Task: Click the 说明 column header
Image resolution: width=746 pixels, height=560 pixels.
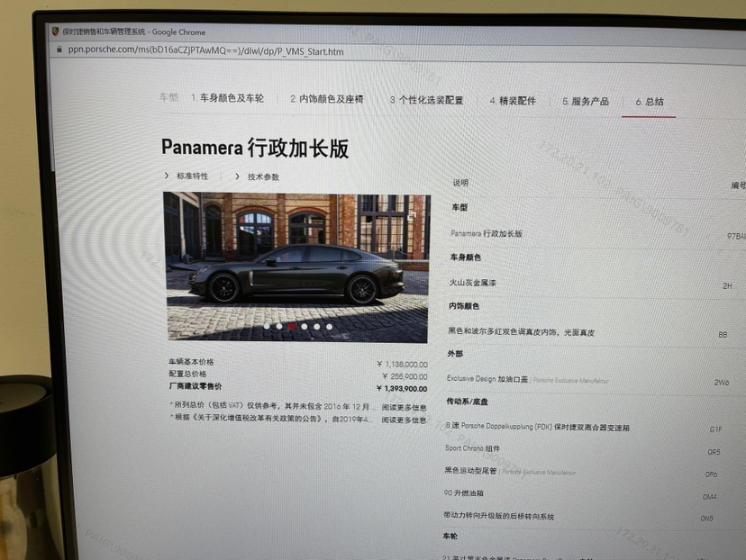Action: click(x=460, y=183)
